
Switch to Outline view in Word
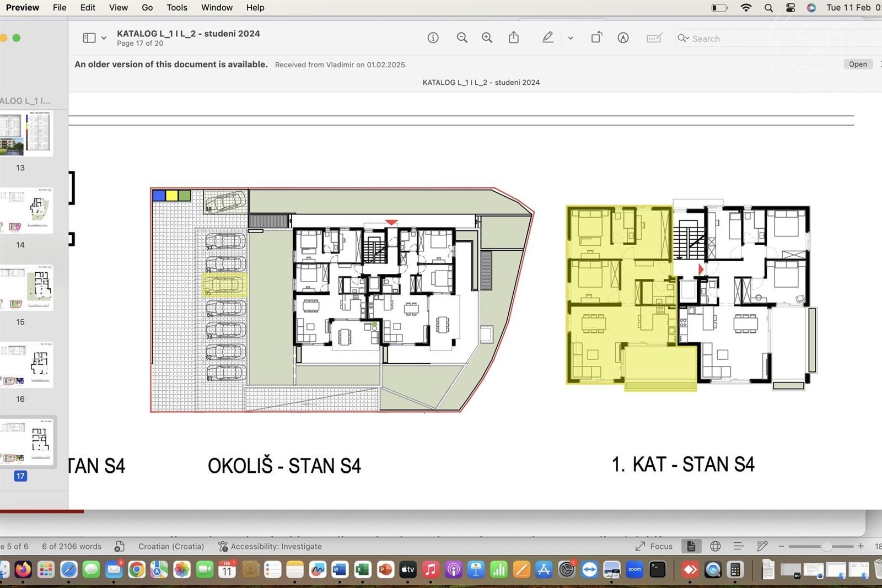coord(739,546)
